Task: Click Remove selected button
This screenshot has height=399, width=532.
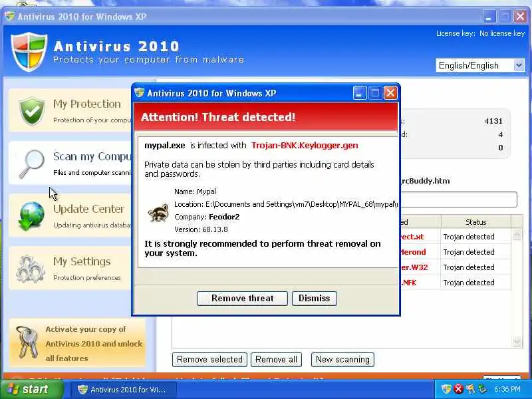Action: click(209, 360)
